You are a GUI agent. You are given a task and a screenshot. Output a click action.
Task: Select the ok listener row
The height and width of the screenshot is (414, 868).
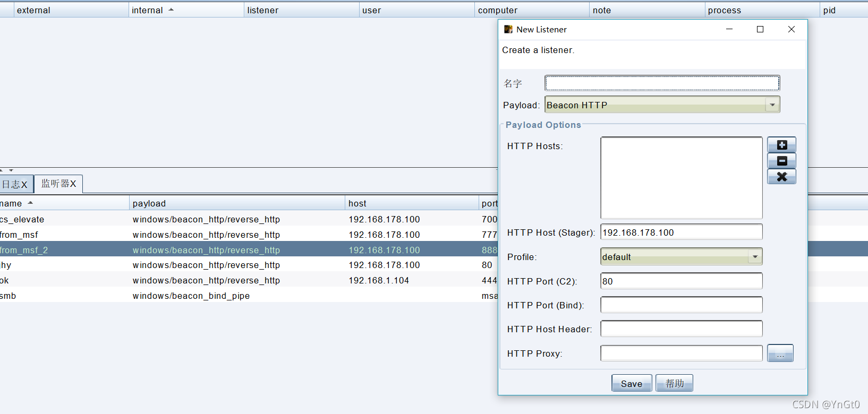(x=249, y=280)
